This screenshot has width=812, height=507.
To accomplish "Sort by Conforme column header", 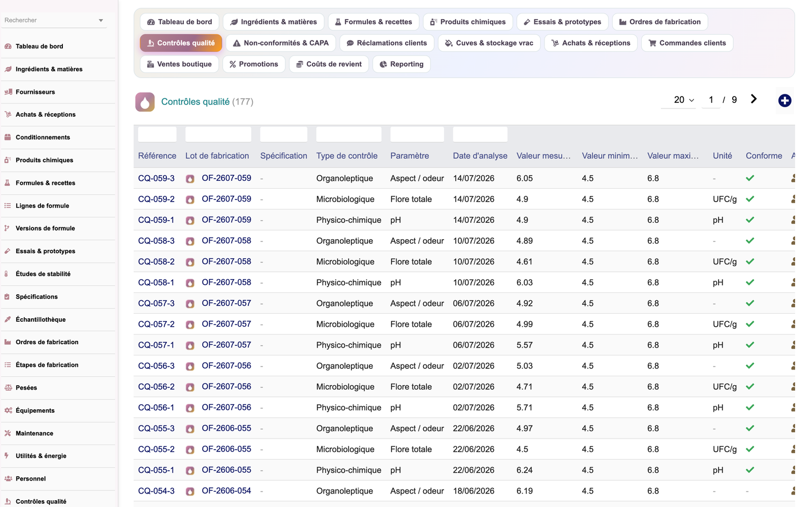I will click(764, 156).
